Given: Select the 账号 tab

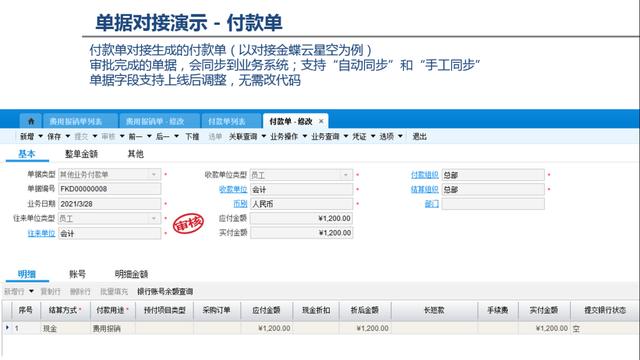Looking at the screenshot, I should pyautogui.click(x=78, y=274).
